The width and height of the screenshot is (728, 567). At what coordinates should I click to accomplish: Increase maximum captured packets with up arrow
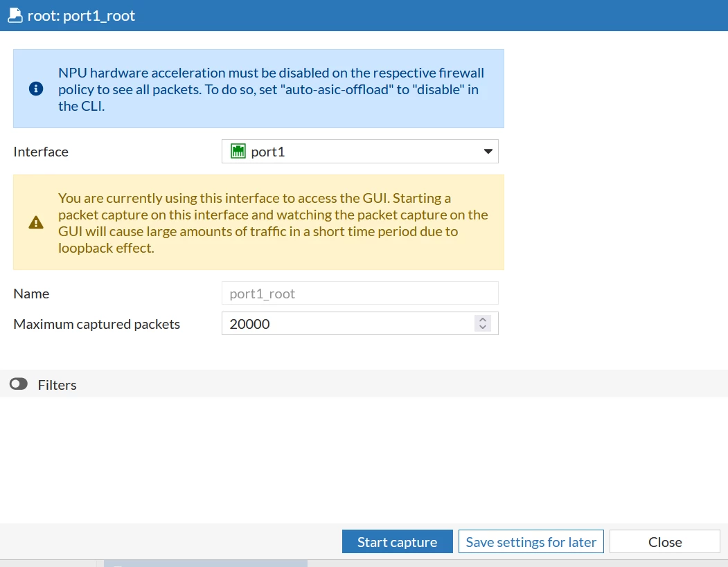pyautogui.click(x=482, y=320)
